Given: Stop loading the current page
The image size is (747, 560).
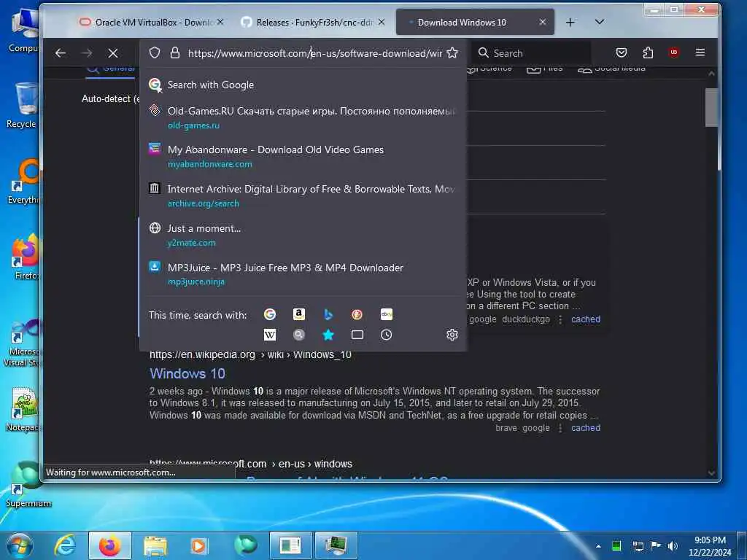Looking at the screenshot, I should tap(113, 52).
